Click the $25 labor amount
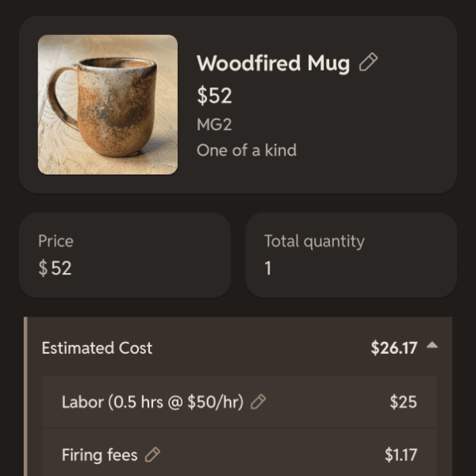Image resolution: width=476 pixels, height=476 pixels. click(x=403, y=402)
